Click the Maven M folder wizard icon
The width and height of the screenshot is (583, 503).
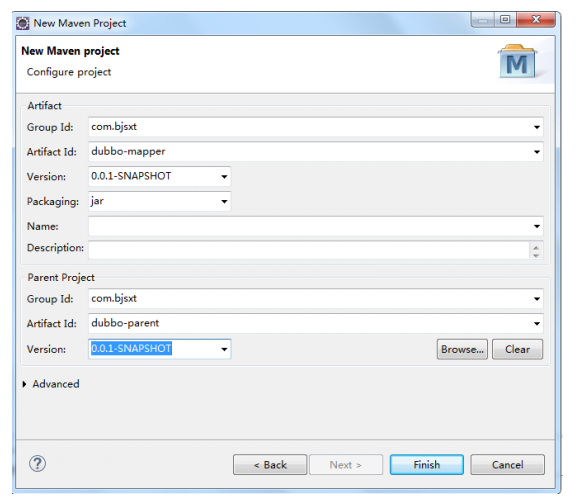point(518,61)
